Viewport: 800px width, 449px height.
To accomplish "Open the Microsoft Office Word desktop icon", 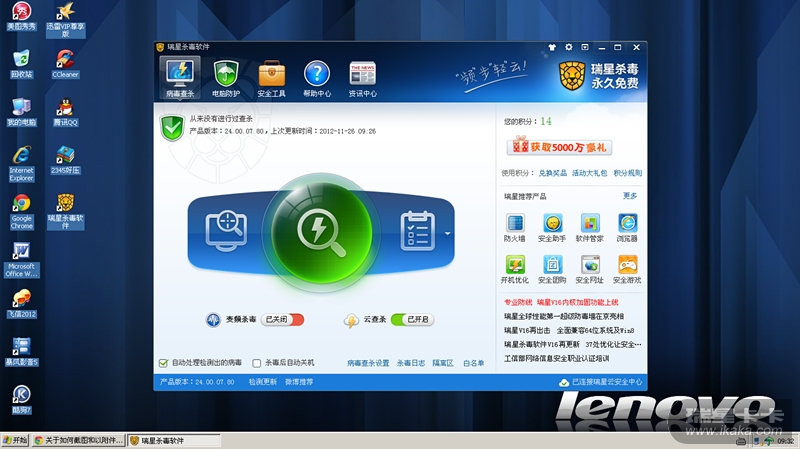I will (x=21, y=260).
